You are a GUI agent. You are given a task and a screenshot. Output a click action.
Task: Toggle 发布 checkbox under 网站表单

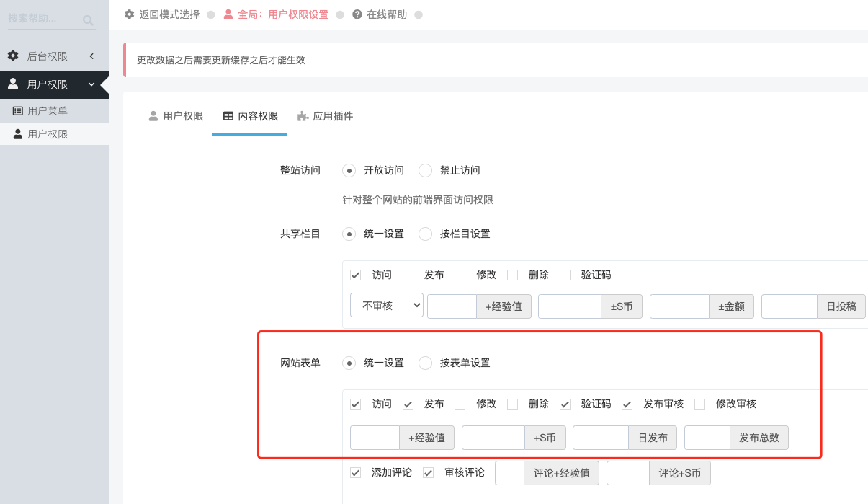tap(408, 404)
